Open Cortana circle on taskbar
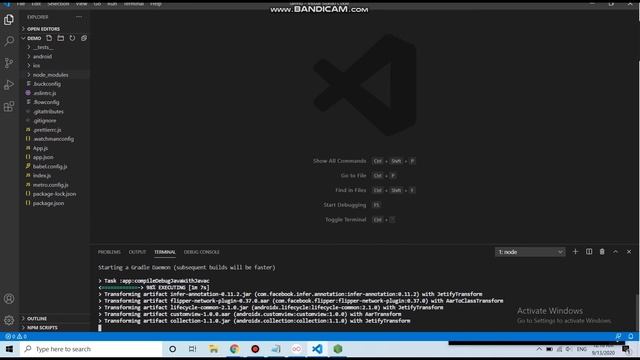Image resolution: width=640 pixels, height=360 pixels. (x=172, y=349)
